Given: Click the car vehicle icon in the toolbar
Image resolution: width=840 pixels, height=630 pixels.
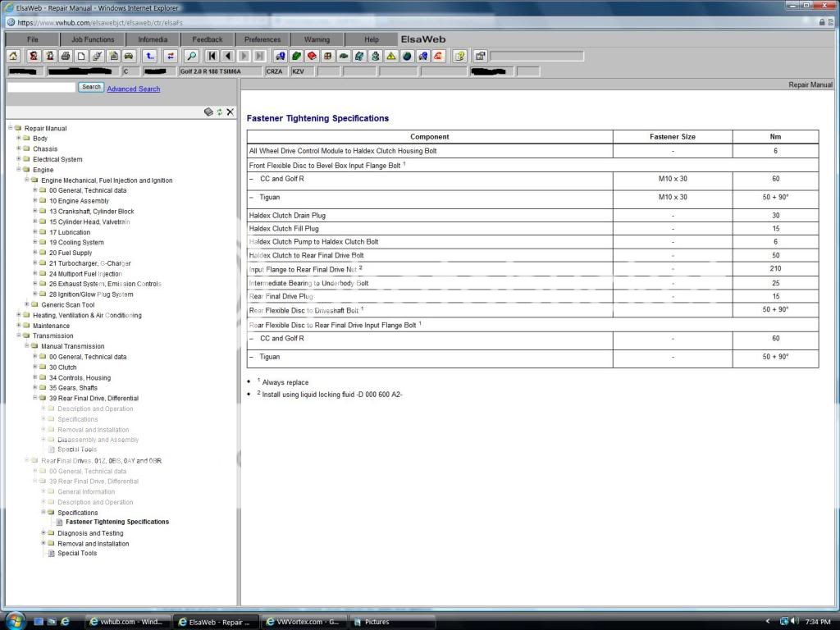Looking at the screenshot, I should click(x=129, y=56).
